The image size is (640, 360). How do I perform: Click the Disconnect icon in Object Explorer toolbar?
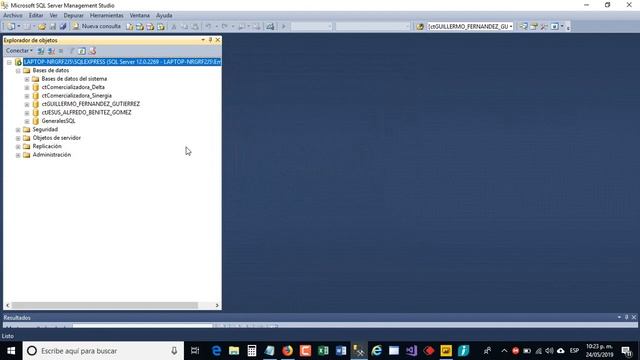pos(51,51)
